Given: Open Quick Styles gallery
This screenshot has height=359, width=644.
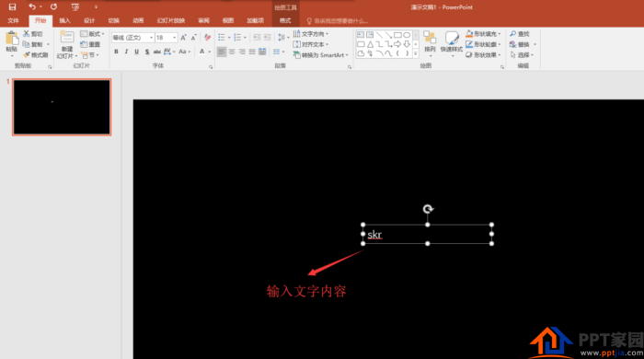Looking at the screenshot, I should tap(452, 43).
